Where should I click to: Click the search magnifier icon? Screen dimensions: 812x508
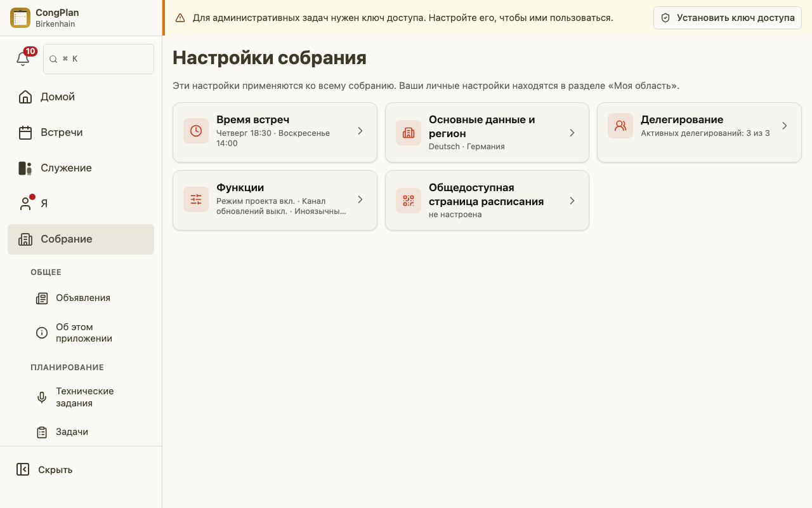click(x=54, y=59)
